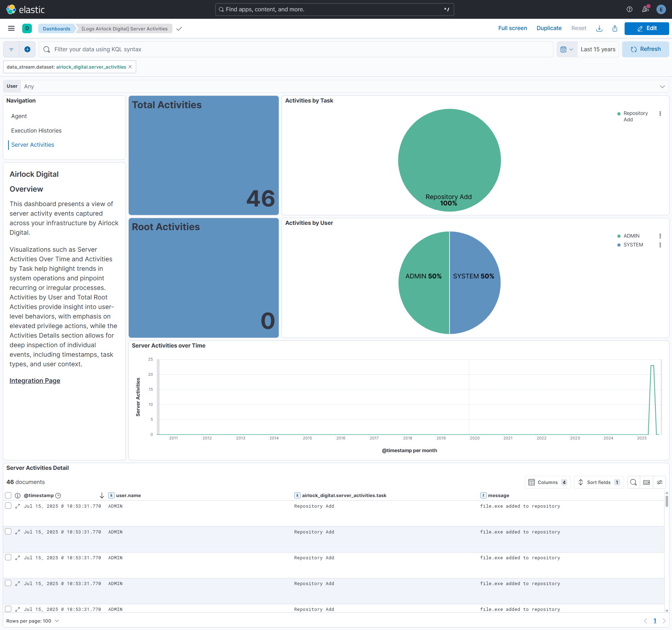Click the add filter plus icon
672x630 pixels.
click(27, 49)
